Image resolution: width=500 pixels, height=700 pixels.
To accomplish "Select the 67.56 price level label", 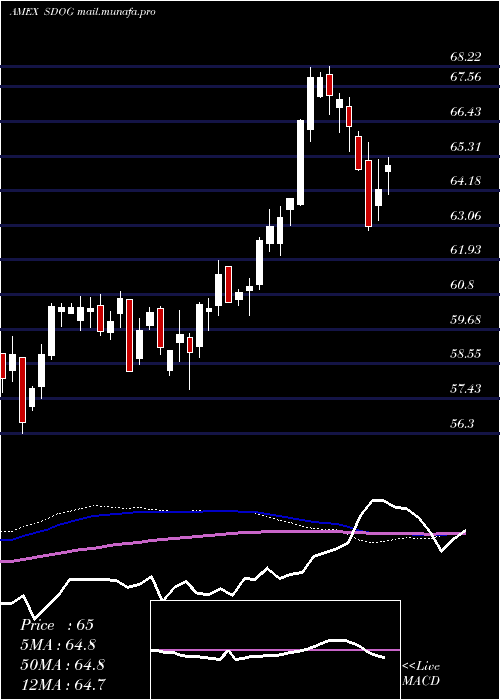I will point(466,77).
